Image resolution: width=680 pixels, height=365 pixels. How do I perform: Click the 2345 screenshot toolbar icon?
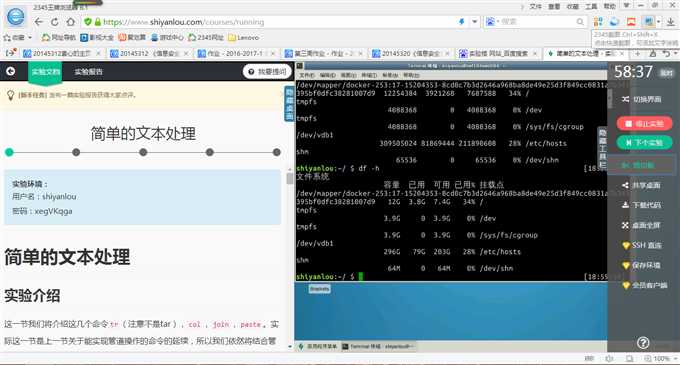pos(649,22)
